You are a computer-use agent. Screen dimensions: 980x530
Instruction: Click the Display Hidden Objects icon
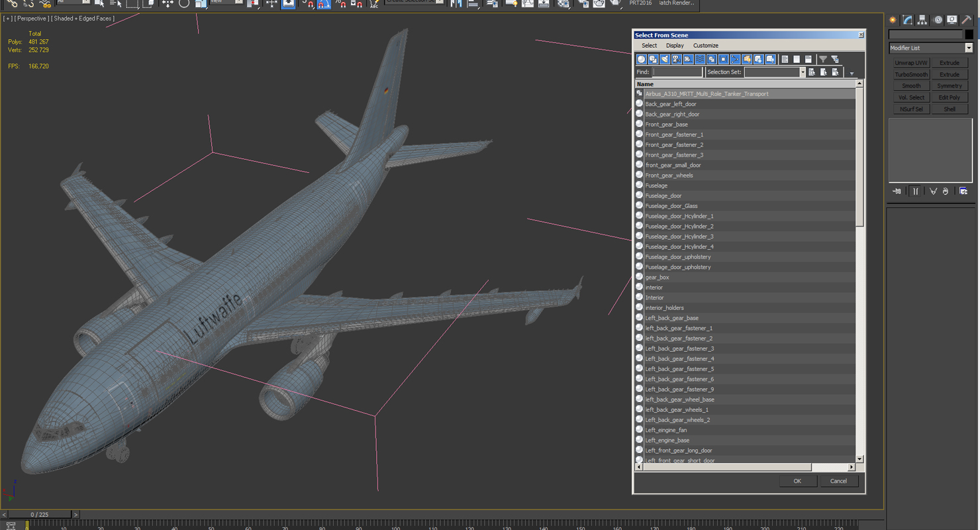pos(771,59)
